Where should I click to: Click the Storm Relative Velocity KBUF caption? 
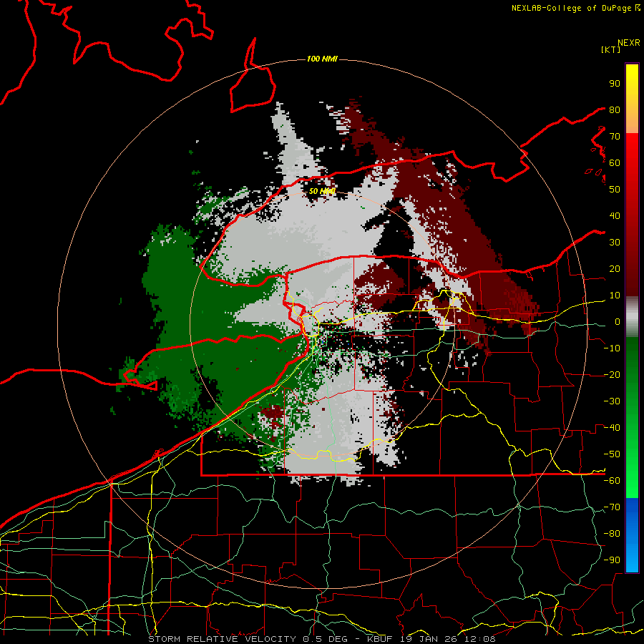tap(322, 639)
